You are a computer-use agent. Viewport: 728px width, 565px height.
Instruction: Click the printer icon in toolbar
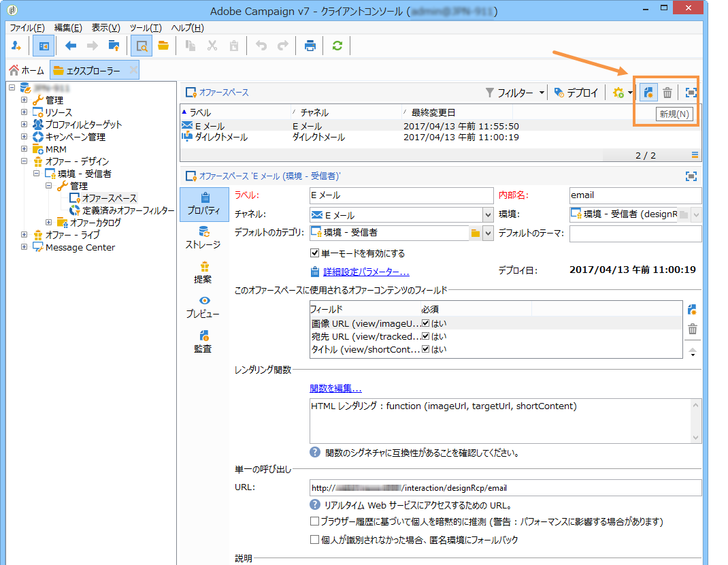(310, 46)
